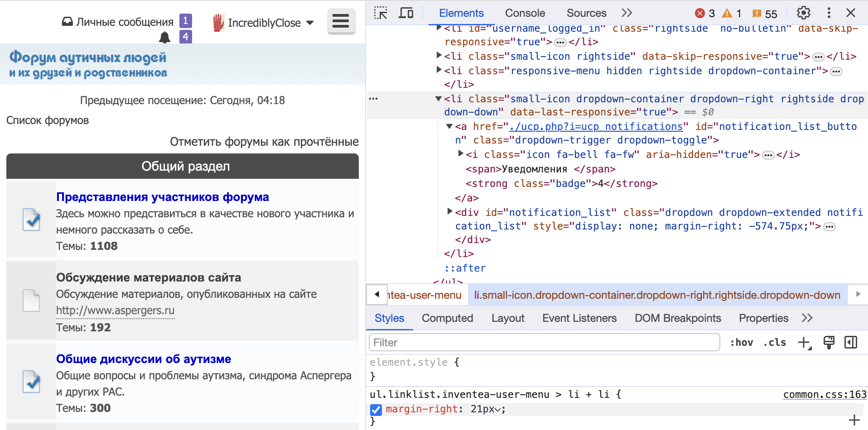Close the DevTools panel
The height and width of the screenshot is (430, 868).
(851, 13)
